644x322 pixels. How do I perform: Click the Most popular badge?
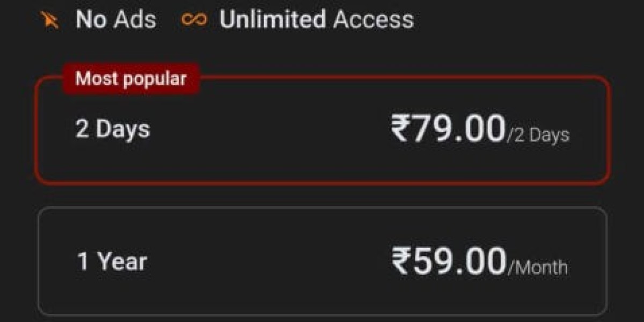click(131, 79)
